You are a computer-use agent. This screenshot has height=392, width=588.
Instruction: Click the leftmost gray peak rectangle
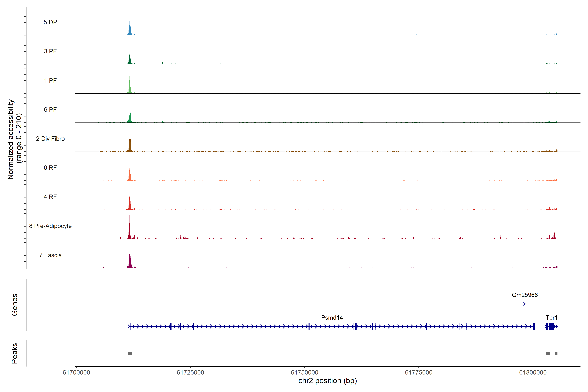130,353
